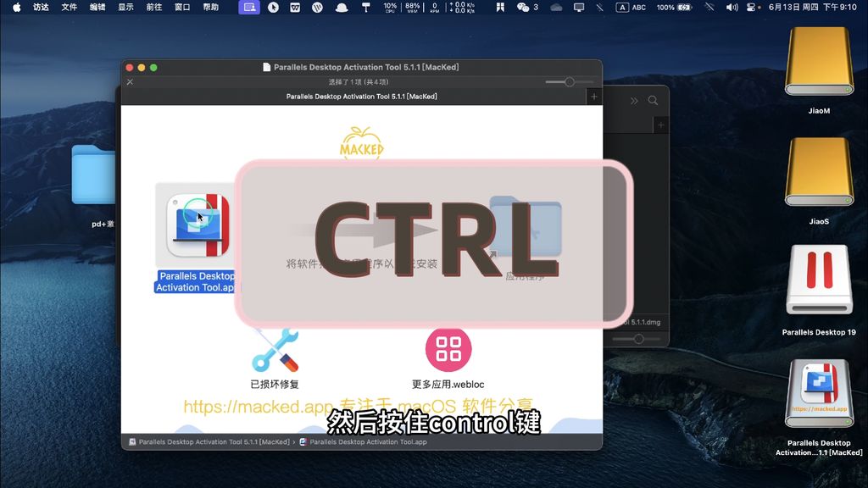Open the battery status menu

(674, 7)
